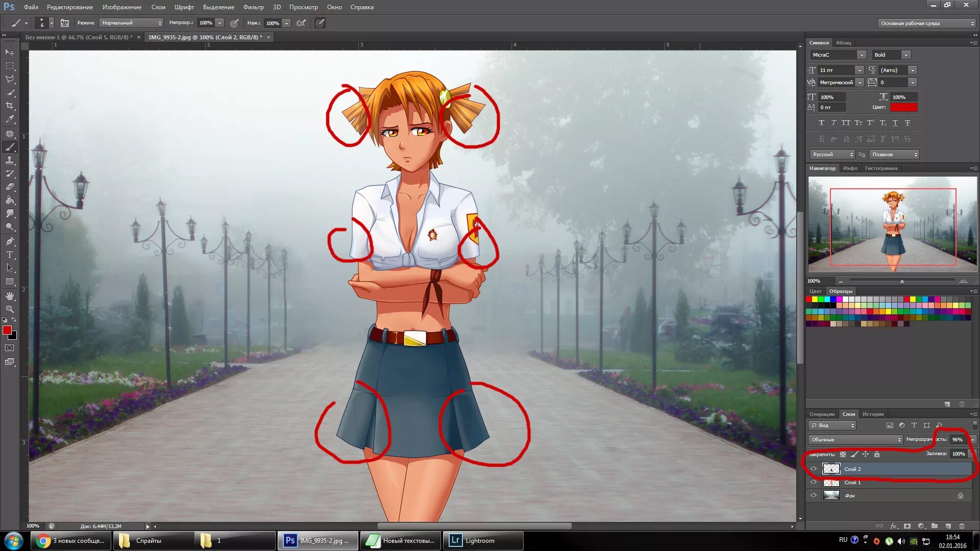Create a new layer group folder
980x551 pixels.
(x=934, y=526)
